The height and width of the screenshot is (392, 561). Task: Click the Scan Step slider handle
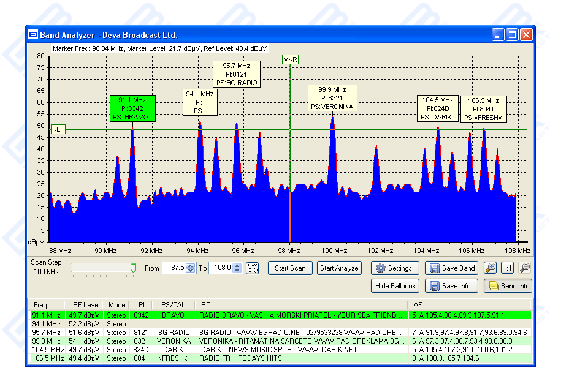tap(133, 268)
